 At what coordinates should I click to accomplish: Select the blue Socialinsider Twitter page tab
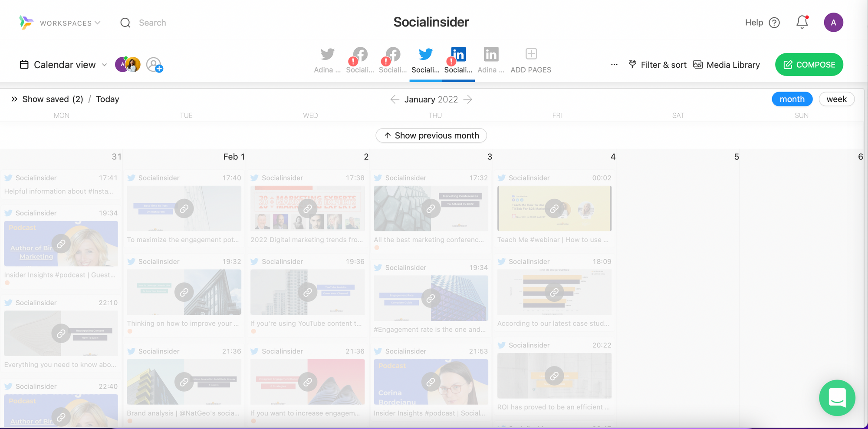tap(425, 60)
